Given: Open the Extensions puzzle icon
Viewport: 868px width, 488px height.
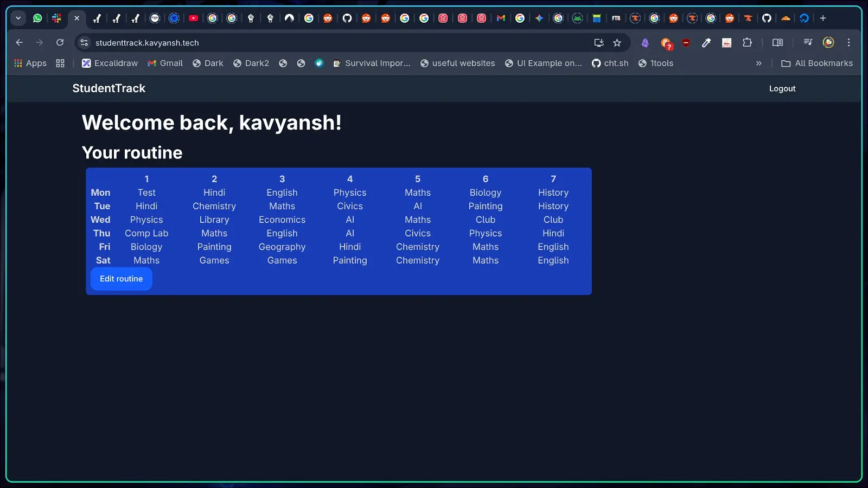Looking at the screenshot, I should [747, 42].
